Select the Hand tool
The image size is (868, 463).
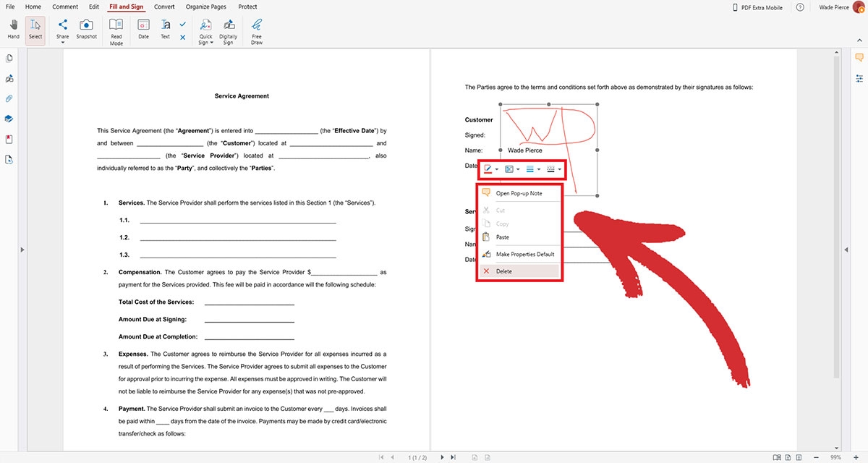pyautogui.click(x=14, y=30)
